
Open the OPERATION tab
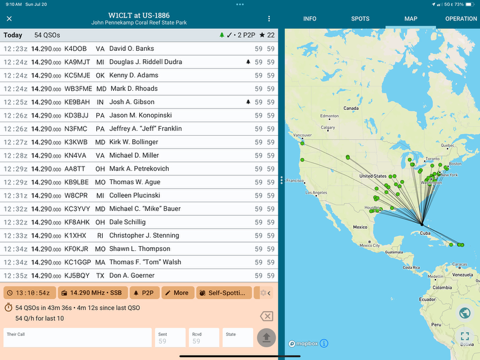coord(461,19)
